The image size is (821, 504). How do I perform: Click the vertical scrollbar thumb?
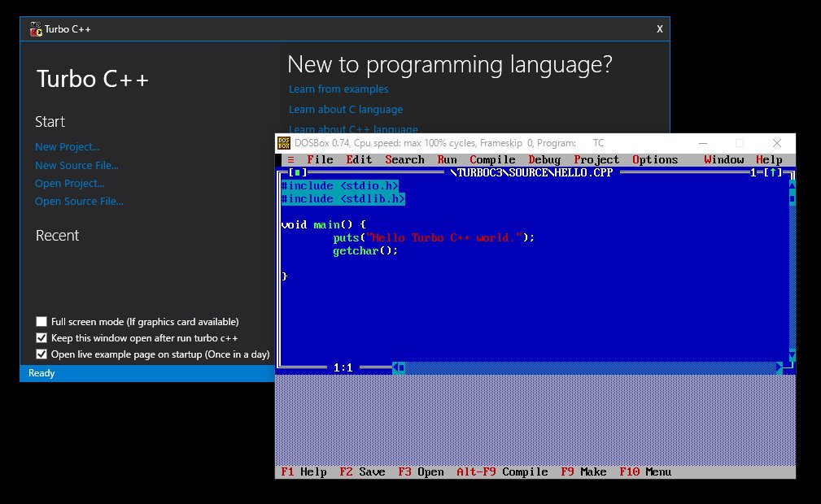(792, 198)
